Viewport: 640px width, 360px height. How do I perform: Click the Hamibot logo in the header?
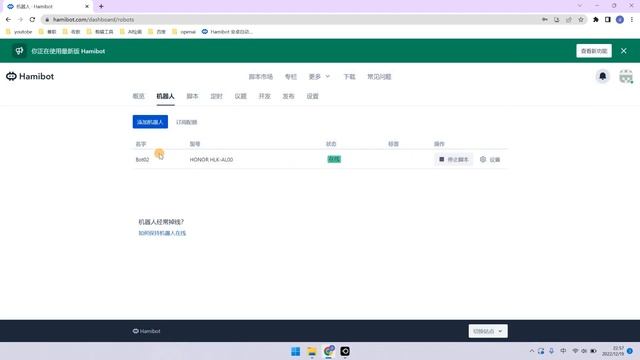click(30, 76)
